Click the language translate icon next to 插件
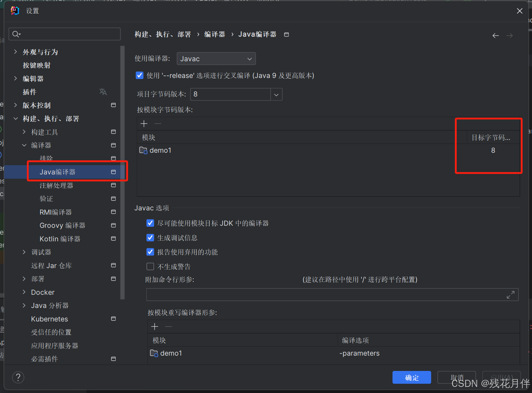The width and height of the screenshot is (532, 393). (x=103, y=92)
